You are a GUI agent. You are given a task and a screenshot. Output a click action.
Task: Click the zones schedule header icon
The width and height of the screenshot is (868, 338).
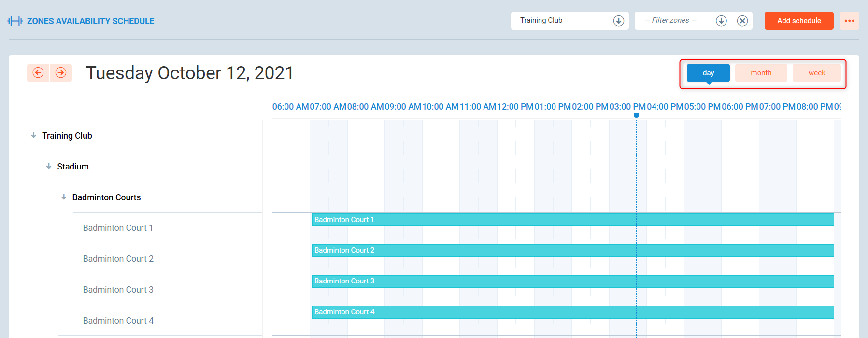coord(15,21)
